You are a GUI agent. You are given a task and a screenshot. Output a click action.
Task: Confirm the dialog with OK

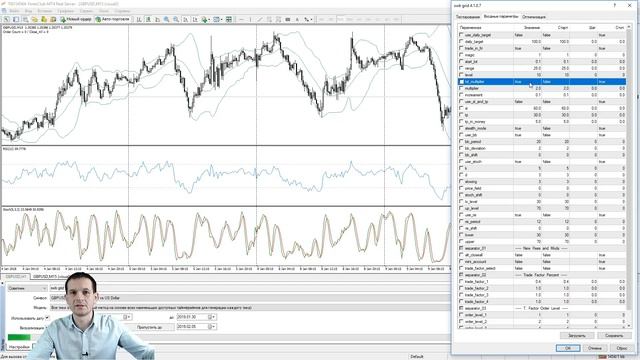coord(568,348)
